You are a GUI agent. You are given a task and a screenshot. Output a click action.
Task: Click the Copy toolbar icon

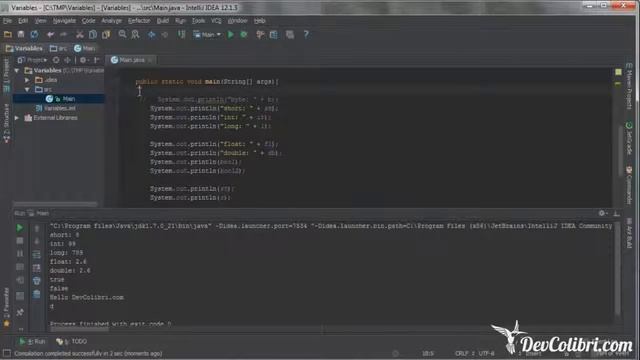[x=93, y=35]
